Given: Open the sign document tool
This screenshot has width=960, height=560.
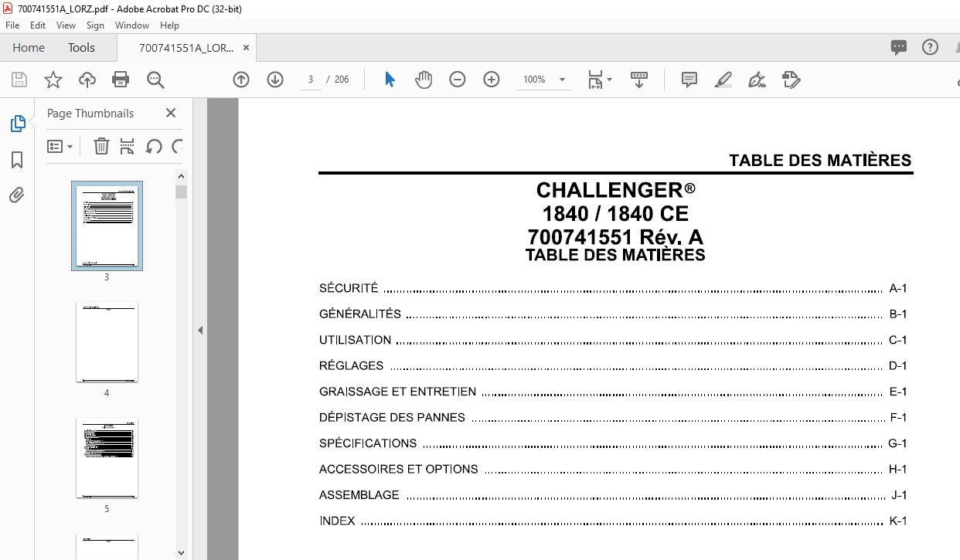Looking at the screenshot, I should coord(757,80).
